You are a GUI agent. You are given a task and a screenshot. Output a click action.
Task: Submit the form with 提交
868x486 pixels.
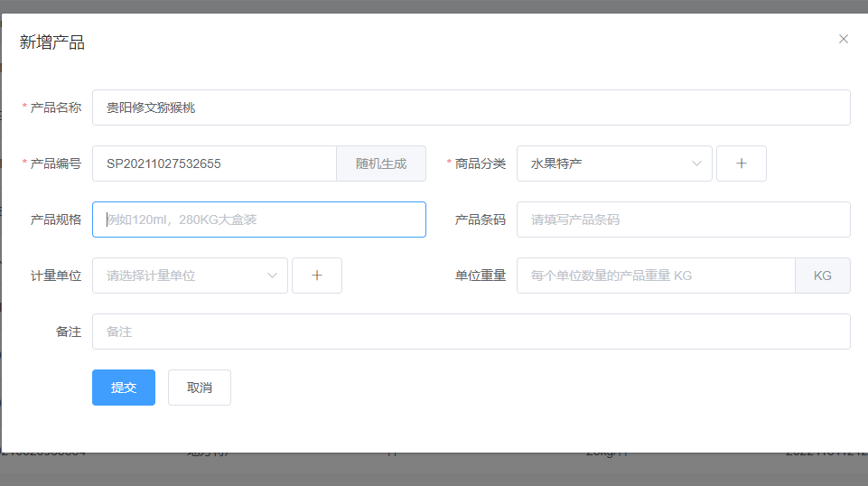[x=124, y=388]
